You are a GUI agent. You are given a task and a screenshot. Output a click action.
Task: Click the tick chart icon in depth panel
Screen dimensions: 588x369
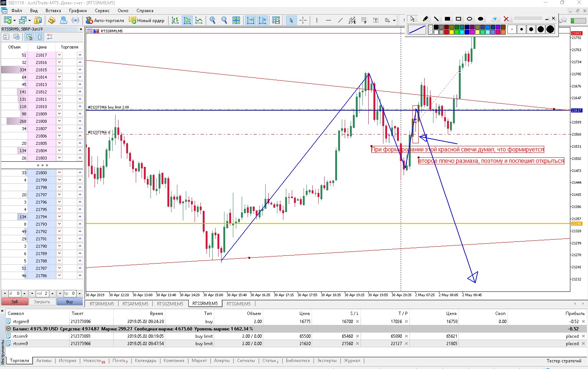click(x=6, y=37)
